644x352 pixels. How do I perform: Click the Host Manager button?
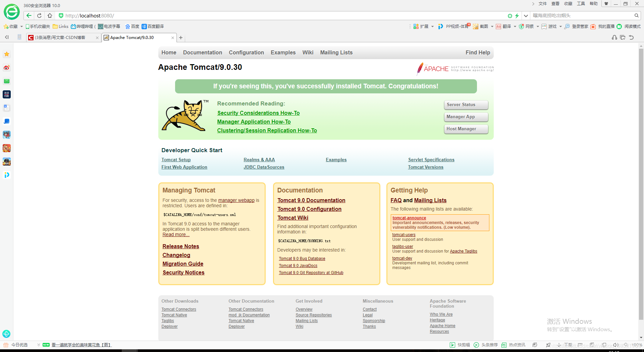[466, 129]
